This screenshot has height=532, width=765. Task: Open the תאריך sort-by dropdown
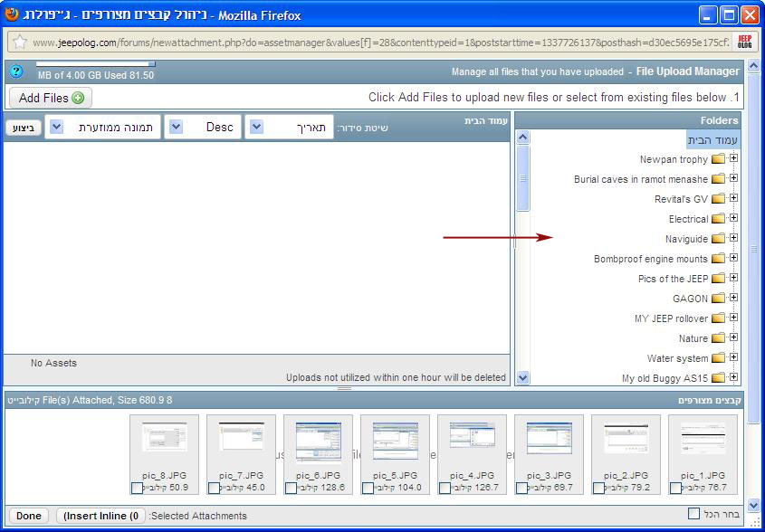point(290,128)
